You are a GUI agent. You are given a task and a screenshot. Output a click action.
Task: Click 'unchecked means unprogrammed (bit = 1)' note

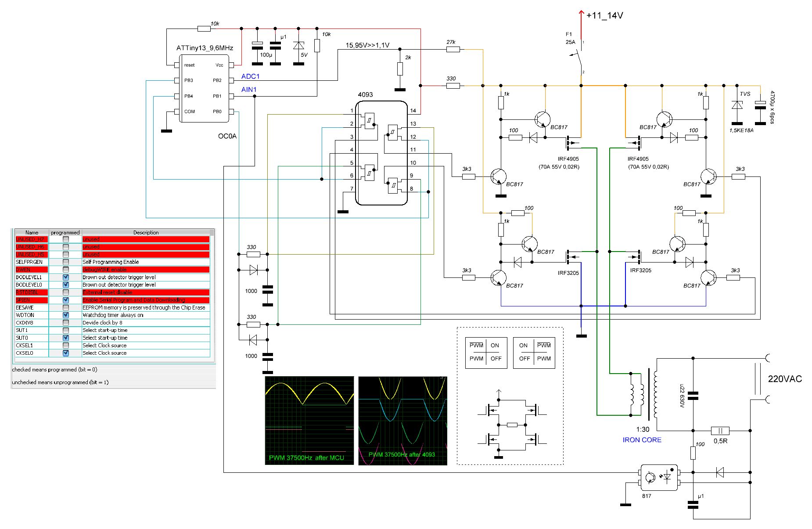coord(60,382)
